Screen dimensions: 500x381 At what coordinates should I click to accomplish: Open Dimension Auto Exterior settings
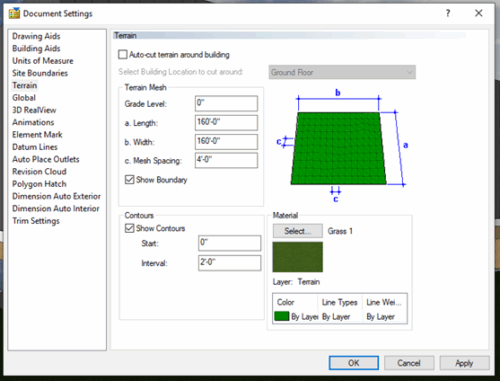[56, 196]
